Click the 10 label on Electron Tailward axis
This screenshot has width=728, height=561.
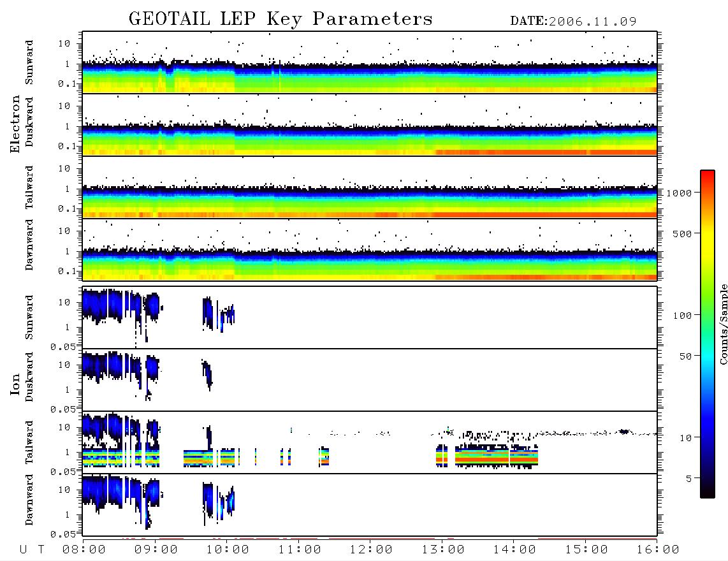click(x=64, y=168)
